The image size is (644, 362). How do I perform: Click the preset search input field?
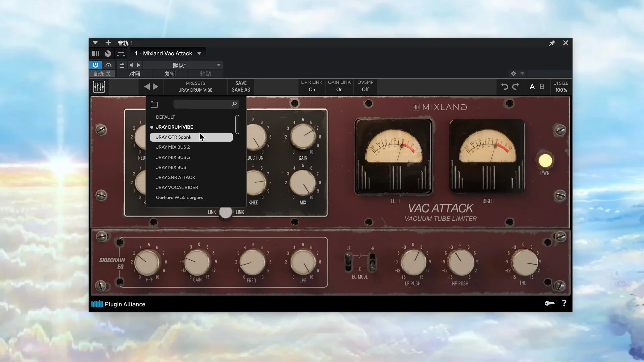tap(206, 104)
